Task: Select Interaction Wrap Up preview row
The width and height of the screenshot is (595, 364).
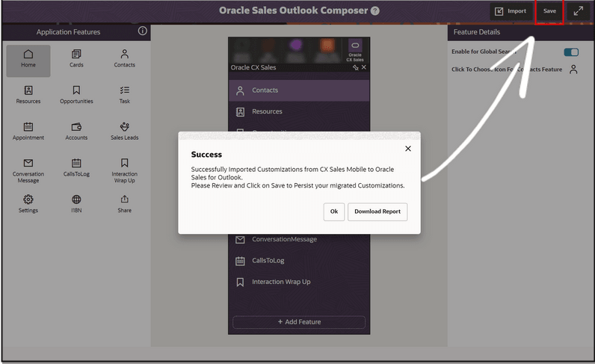Action: [x=299, y=282]
